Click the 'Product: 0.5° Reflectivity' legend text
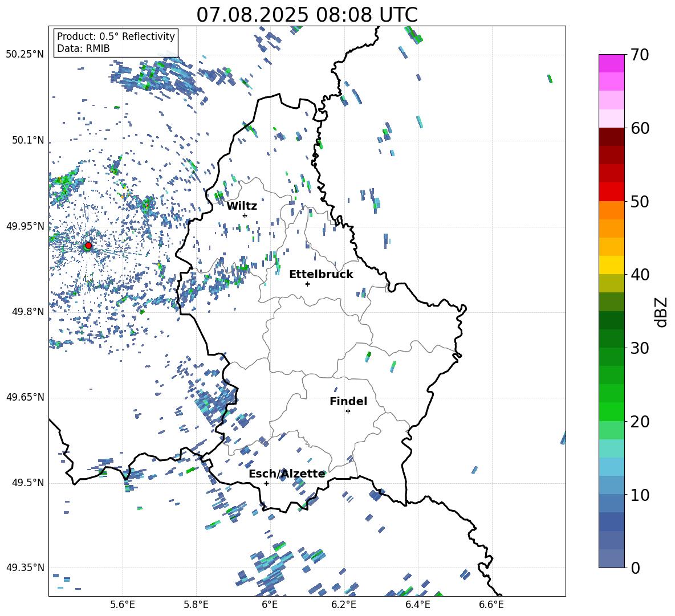The image size is (675, 616). point(116,36)
